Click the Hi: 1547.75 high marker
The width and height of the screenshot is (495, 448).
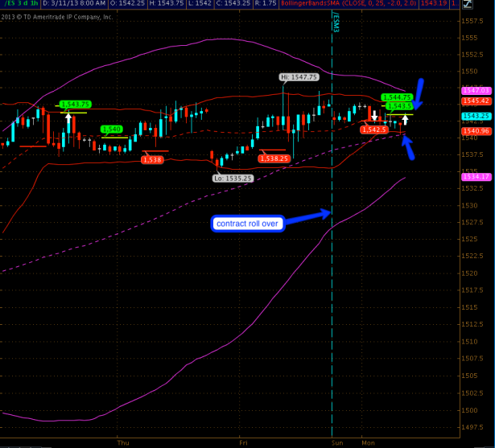point(299,77)
